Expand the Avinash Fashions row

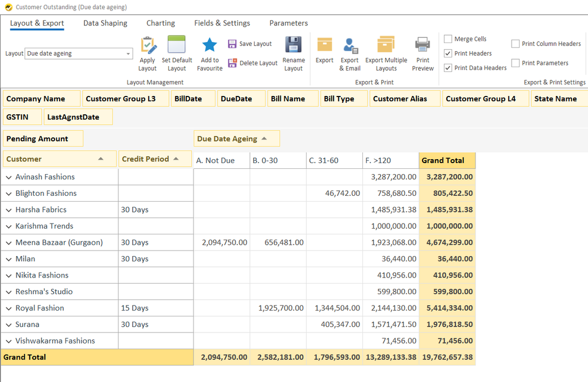[x=9, y=177]
